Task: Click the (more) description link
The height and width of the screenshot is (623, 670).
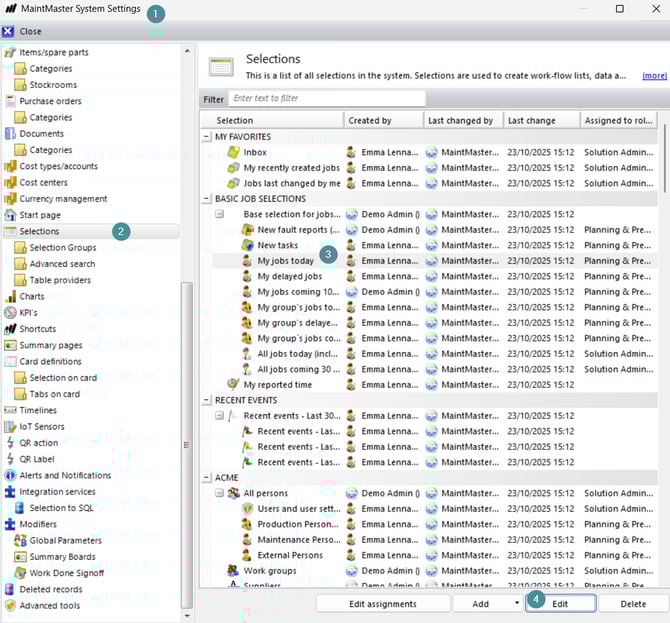Action: 654,75
